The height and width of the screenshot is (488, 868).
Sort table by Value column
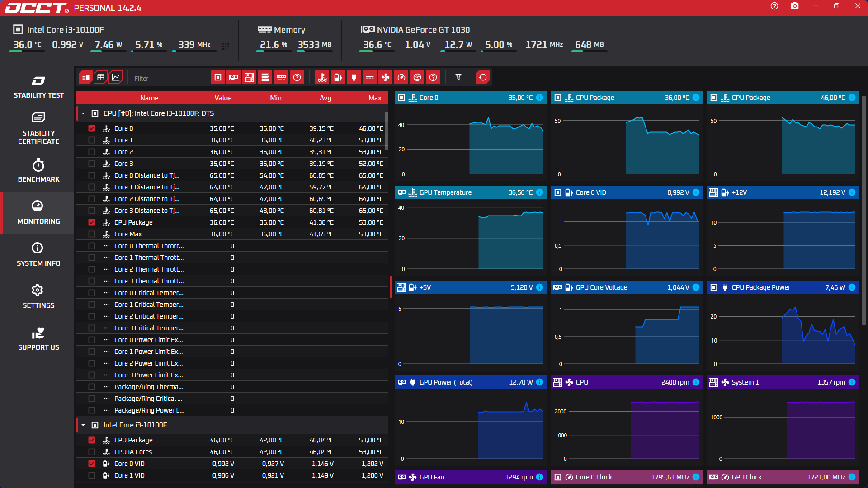(x=223, y=98)
